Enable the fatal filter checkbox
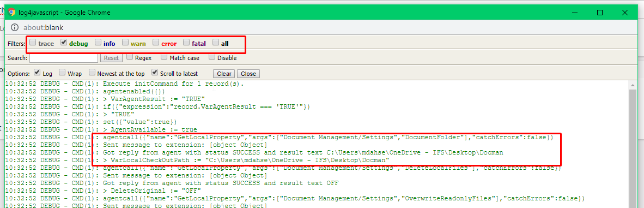Viewport: 644px width, 208px height. (186, 43)
